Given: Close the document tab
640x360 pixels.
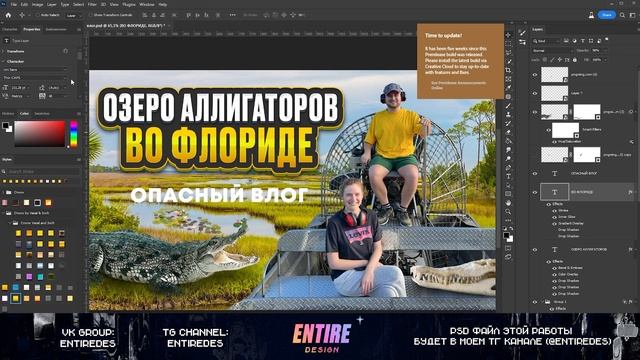Looking at the screenshot, I should tap(169, 25).
